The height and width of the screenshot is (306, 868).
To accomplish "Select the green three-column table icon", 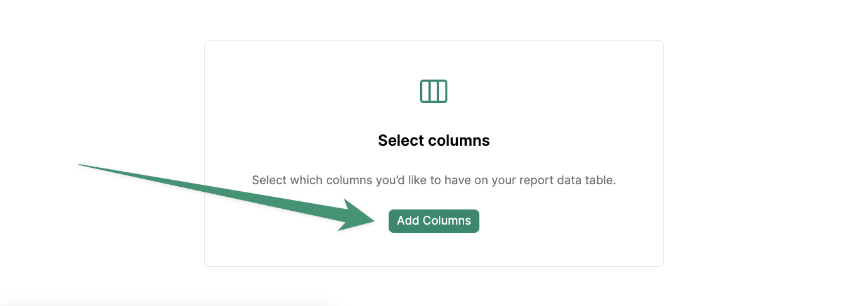I will click(x=433, y=91).
